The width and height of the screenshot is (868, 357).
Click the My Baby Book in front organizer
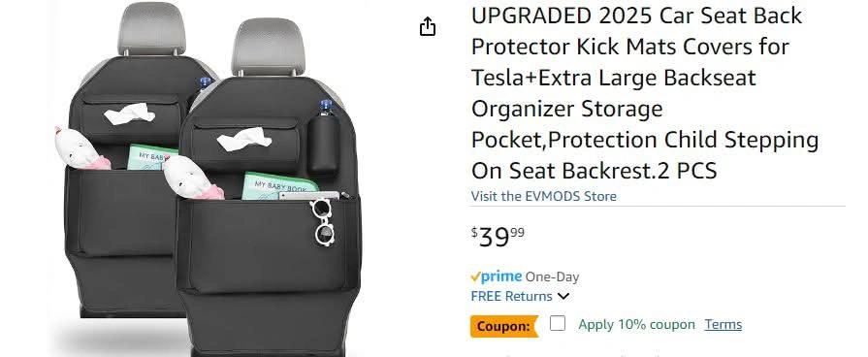coord(279,186)
